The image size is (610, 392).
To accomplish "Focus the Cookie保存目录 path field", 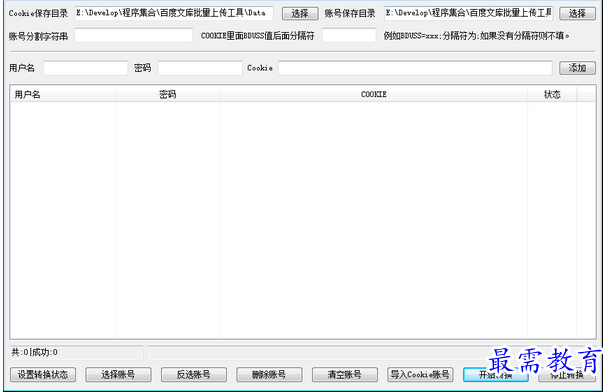I will click(174, 13).
